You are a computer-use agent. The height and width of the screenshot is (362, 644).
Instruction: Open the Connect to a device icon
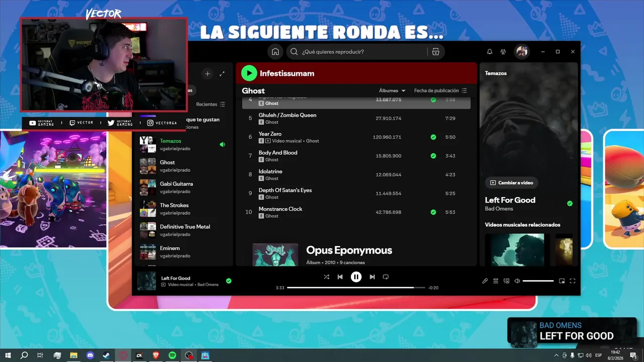click(507, 281)
